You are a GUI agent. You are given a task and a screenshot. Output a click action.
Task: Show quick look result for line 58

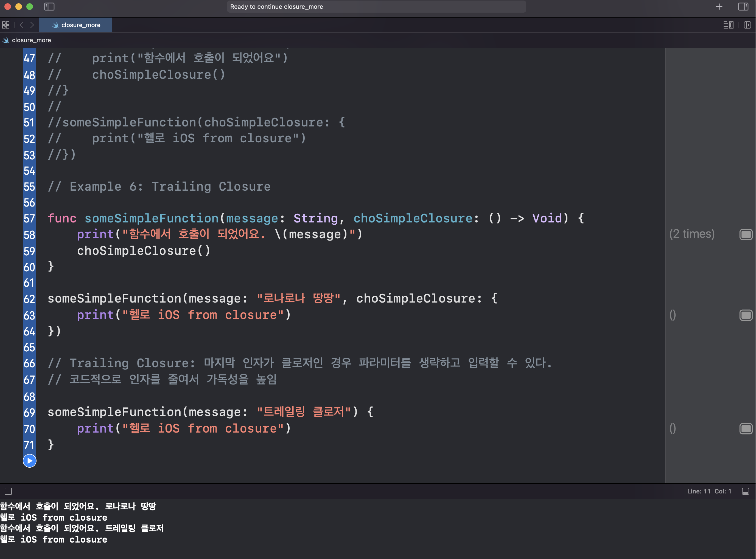tap(746, 235)
